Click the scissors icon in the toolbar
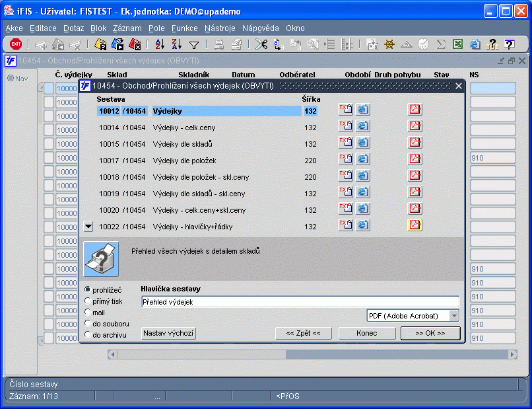This screenshot has width=532, height=409. 261,44
